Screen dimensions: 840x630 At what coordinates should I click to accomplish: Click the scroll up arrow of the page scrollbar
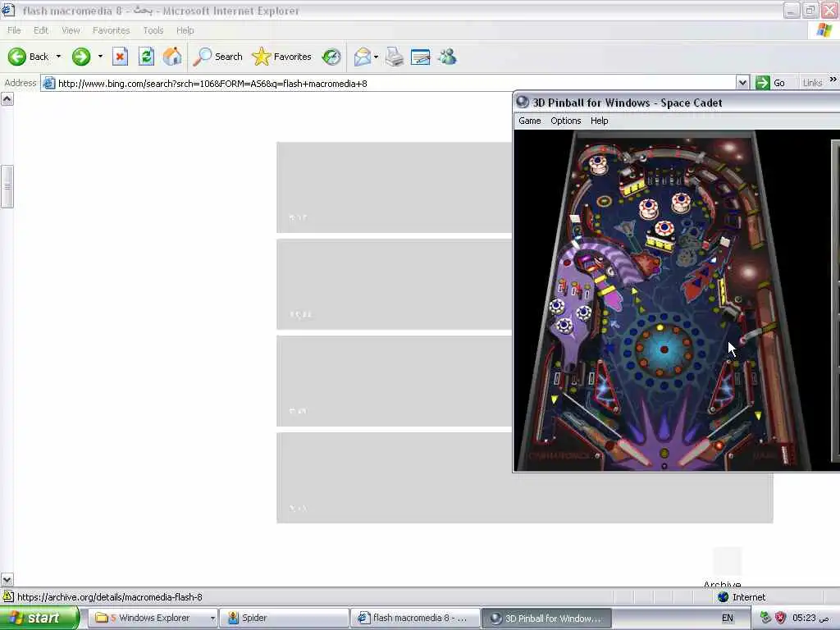[7, 99]
